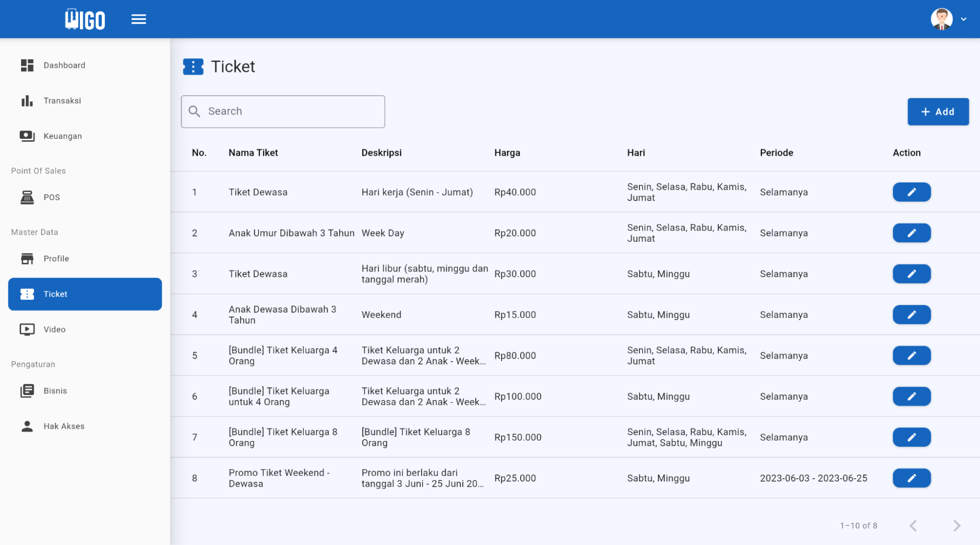
Task: Open the user profile dropdown
Action: 941,19
